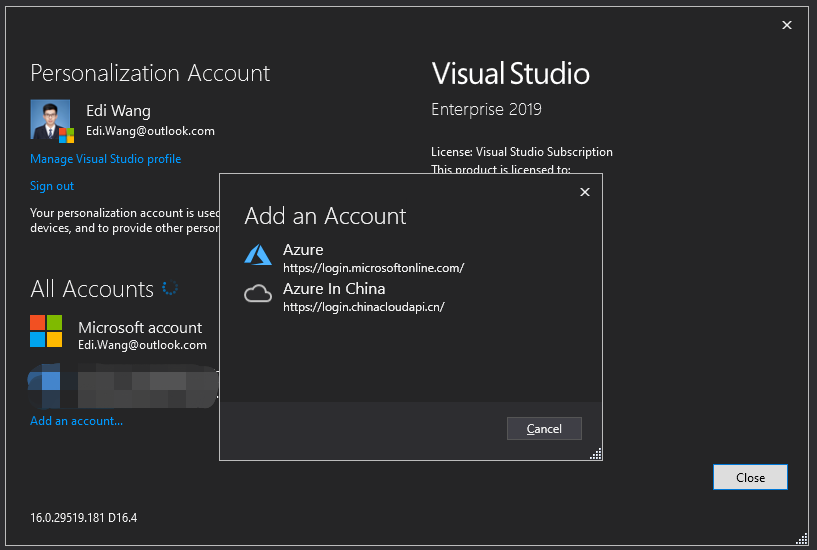Close the Add an Account dialog with X
Screen dimensions: 817x550
585,192
